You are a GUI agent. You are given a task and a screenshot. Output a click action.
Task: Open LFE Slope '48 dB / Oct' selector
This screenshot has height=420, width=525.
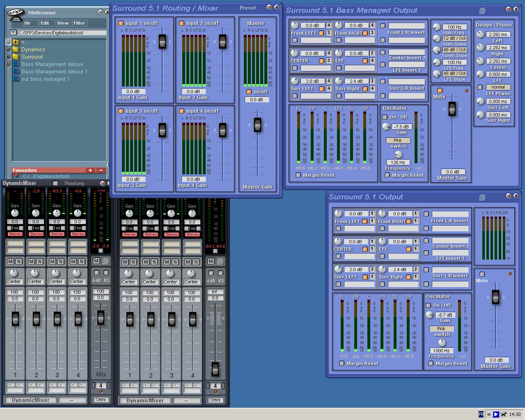tap(454, 73)
